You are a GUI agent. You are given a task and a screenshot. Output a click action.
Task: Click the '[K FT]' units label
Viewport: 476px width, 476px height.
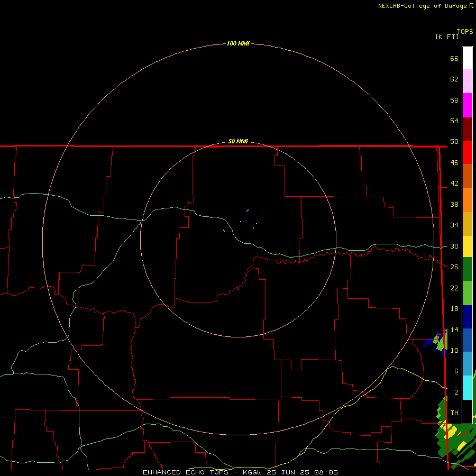pos(447,36)
